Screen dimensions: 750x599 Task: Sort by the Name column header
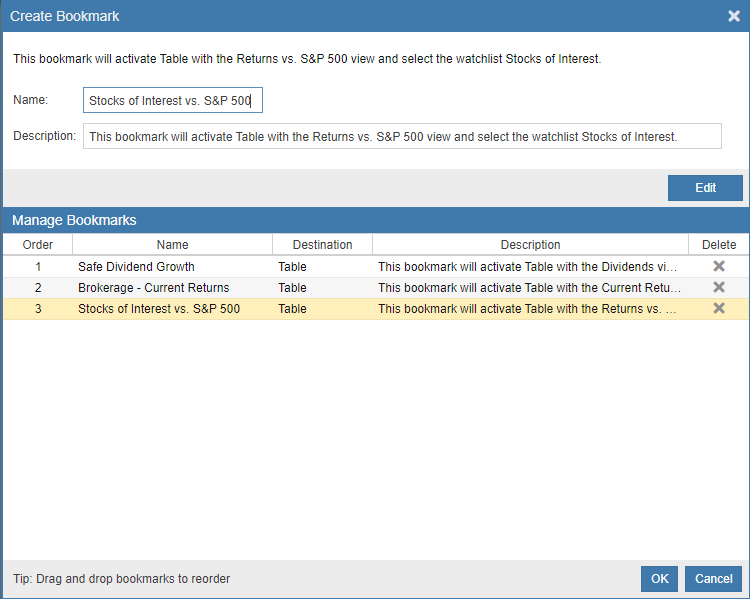tap(172, 244)
